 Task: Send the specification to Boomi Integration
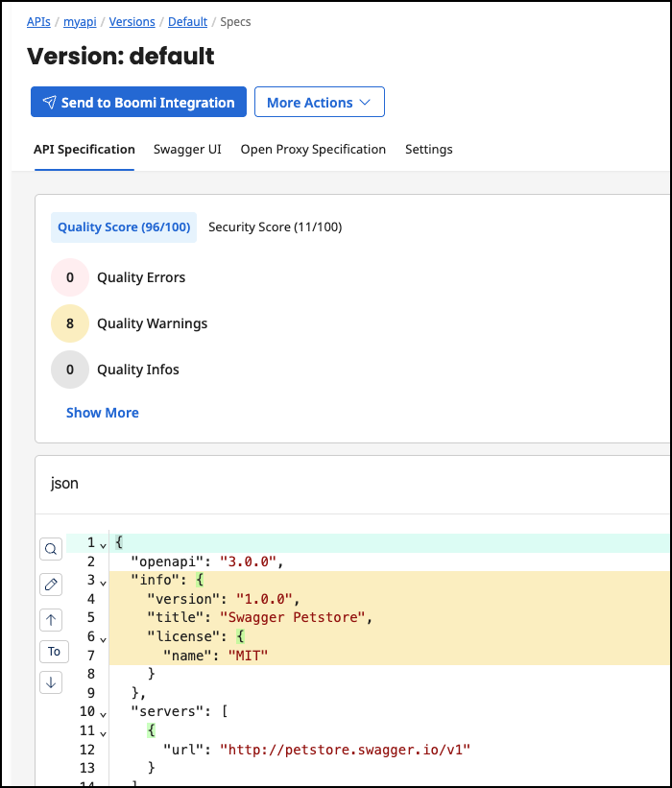pyautogui.click(x=138, y=103)
